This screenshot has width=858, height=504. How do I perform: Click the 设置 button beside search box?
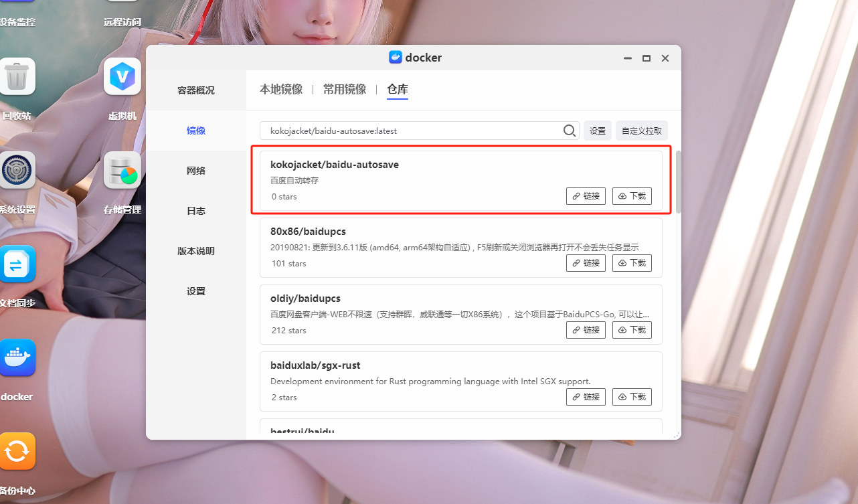598,131
